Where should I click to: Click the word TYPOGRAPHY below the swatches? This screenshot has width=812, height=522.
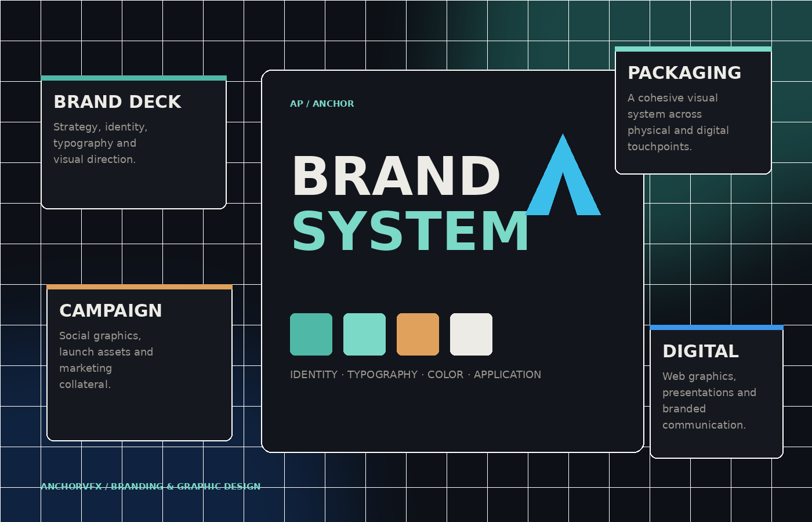click(382, 375)
